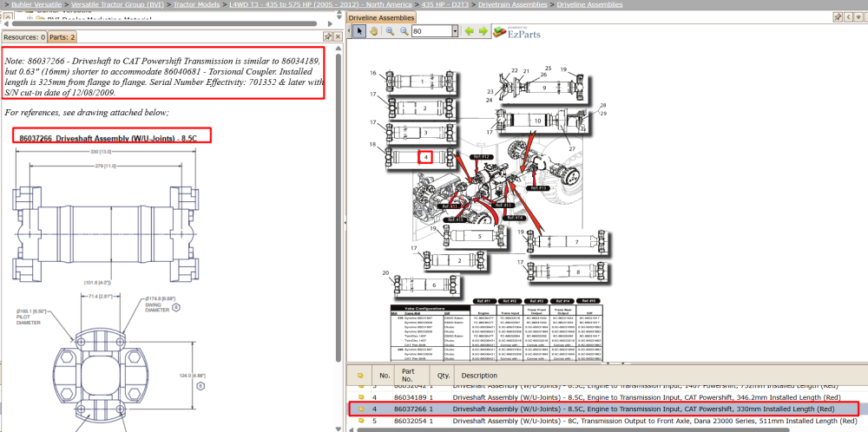Activate the hand pan tool
The width and height of the screenshot is (868, 432).
(373, 31)
